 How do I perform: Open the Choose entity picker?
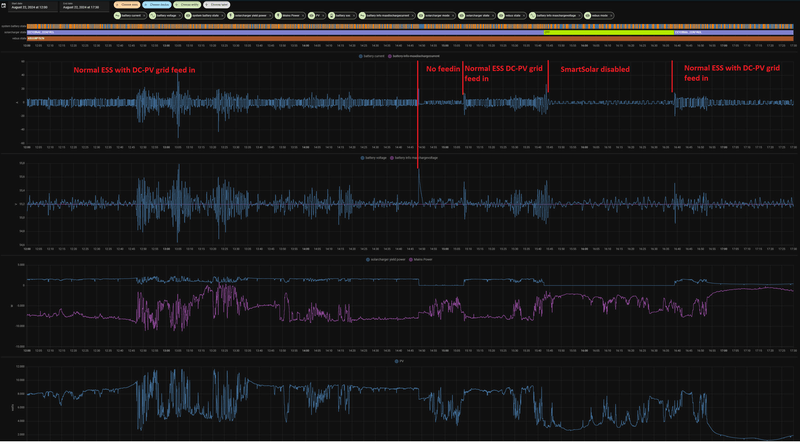[187, 5]
